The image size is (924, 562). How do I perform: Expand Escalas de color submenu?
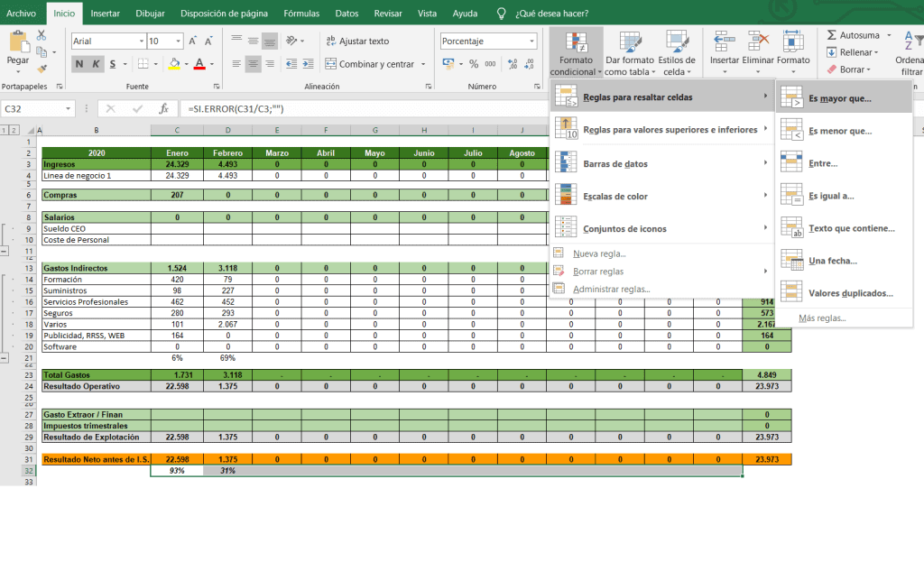pos(662,196)
